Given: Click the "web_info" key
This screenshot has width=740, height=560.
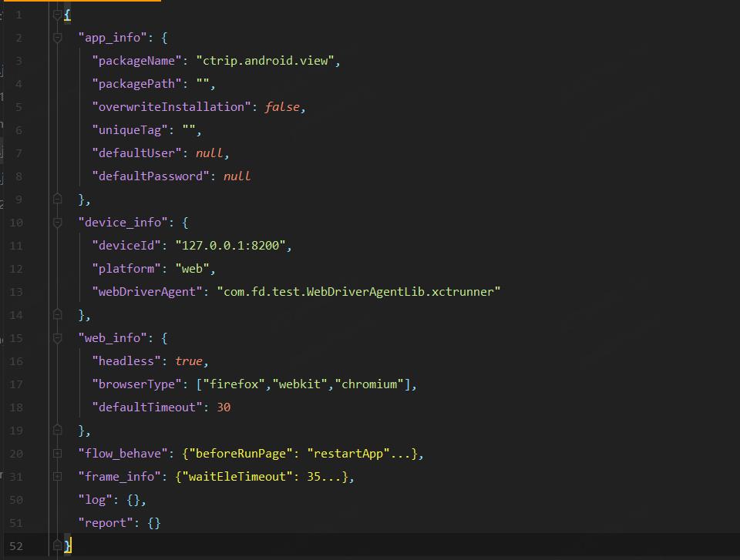Looking at the screenshot, I should 113,338.
